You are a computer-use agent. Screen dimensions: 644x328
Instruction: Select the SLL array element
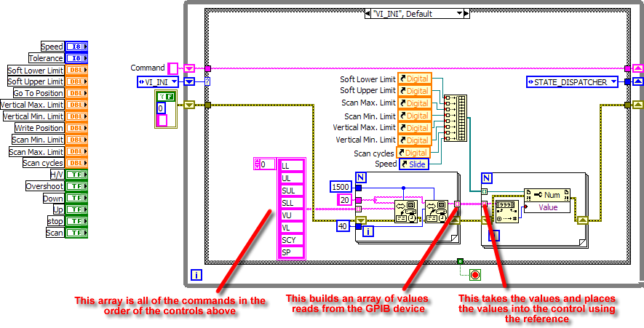coord(292,202)
